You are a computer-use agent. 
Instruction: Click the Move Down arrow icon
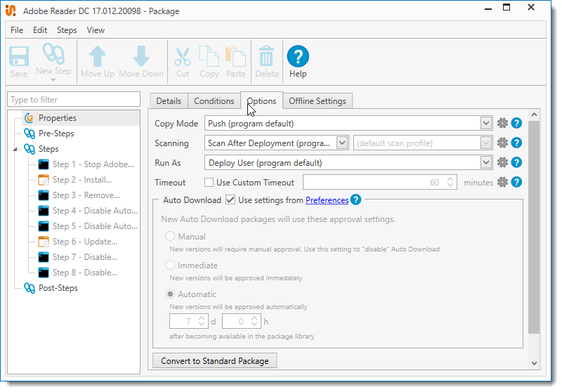coord(141,56)
